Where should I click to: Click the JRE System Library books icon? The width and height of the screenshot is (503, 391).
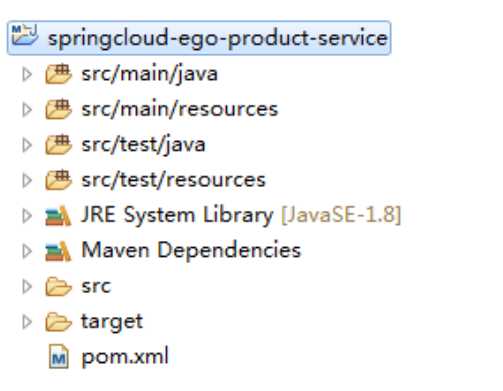tap(58, 216)
